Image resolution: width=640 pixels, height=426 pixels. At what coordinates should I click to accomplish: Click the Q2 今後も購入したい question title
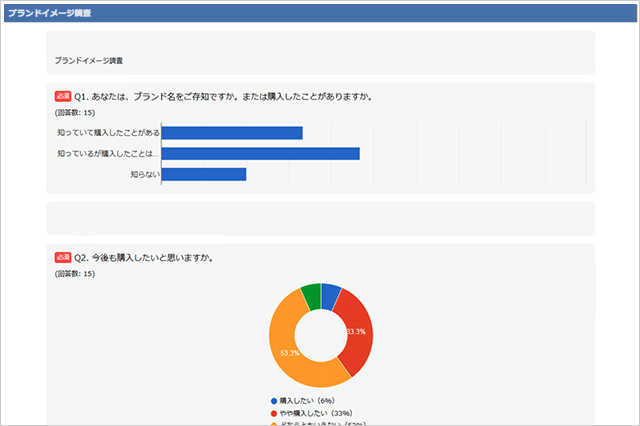tap(144, 258)
